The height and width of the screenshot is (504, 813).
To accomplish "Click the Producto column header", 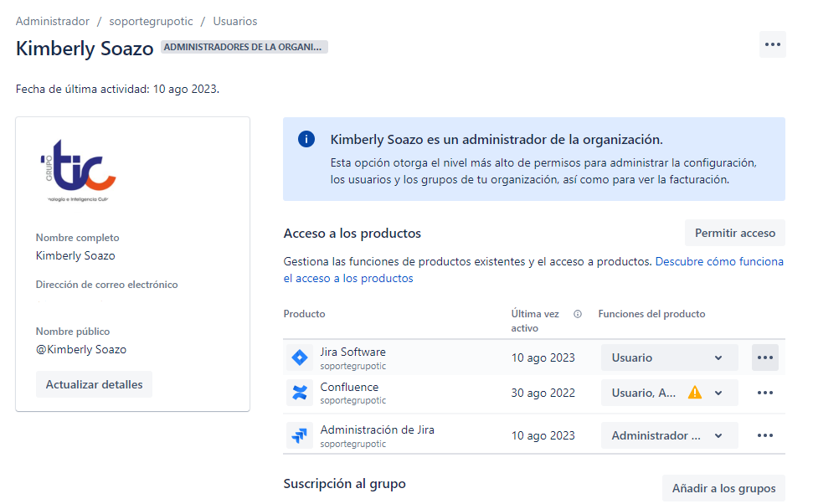I will 304,314.
